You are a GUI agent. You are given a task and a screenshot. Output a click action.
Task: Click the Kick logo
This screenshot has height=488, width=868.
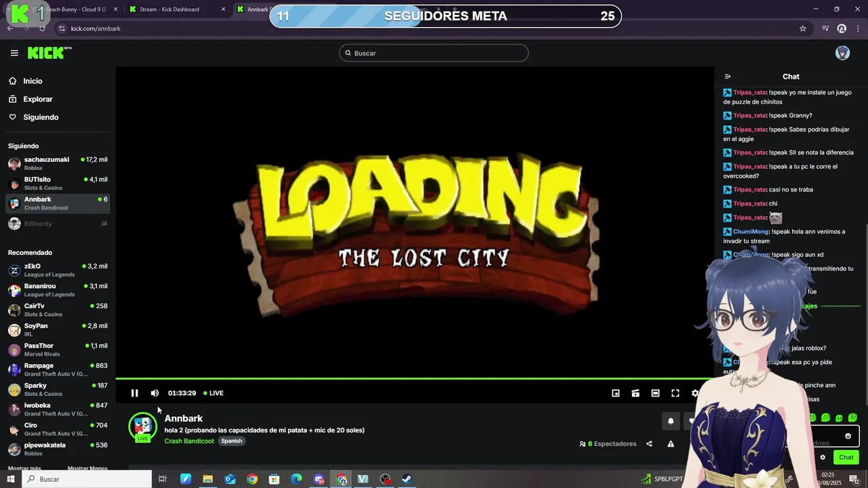click(50, 53)
